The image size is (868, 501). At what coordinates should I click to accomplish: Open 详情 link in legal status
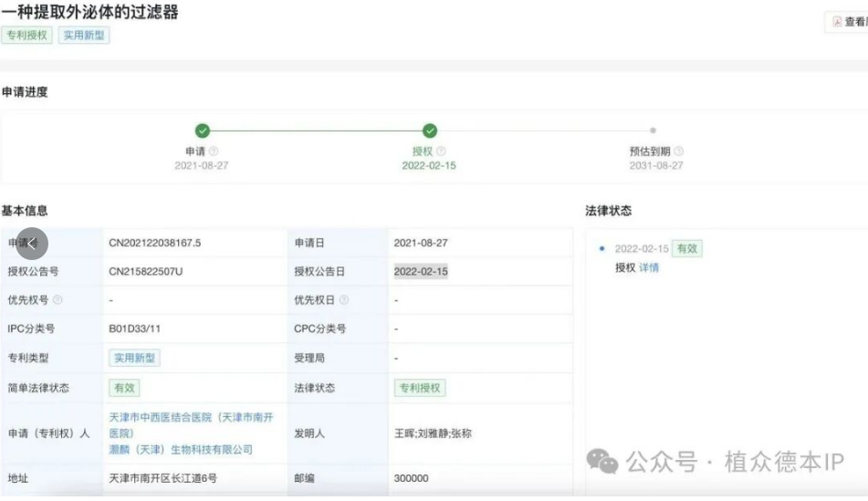pos(649,267)
